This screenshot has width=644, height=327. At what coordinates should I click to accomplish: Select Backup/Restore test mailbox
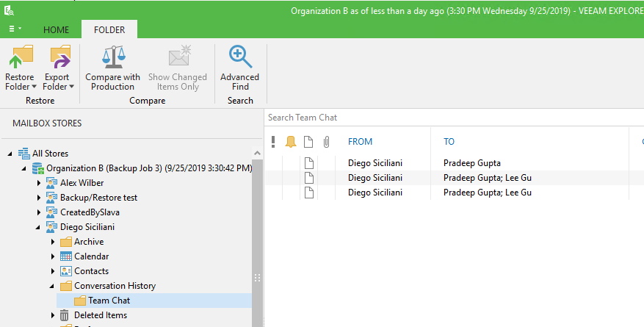coord(99,198)
